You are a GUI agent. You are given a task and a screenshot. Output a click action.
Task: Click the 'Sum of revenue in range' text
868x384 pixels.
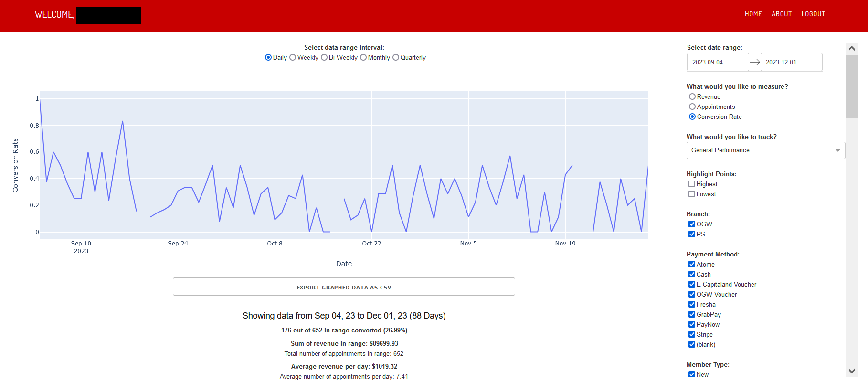344,343
